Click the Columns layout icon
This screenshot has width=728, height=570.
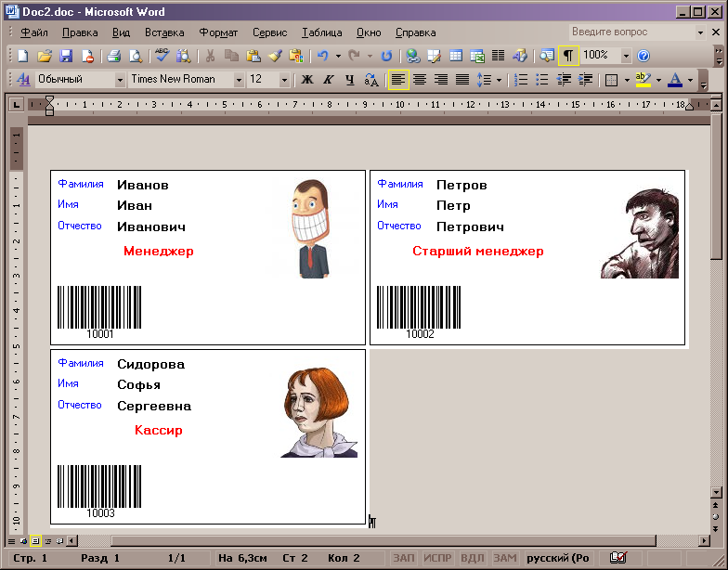pyautogui.click(x=499, y=56)
